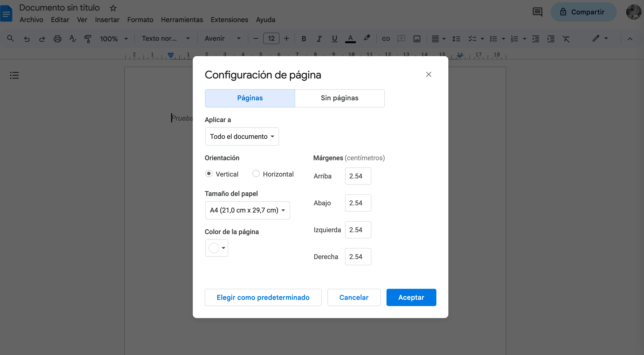
Task: Select the Horizontal orientation radio button
Action: (256, 173)
